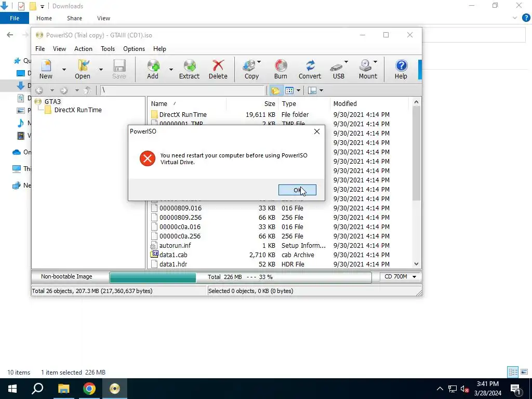532x399 pixels.
Task: Click the muted volume tray icon
Action: point(464,389)
